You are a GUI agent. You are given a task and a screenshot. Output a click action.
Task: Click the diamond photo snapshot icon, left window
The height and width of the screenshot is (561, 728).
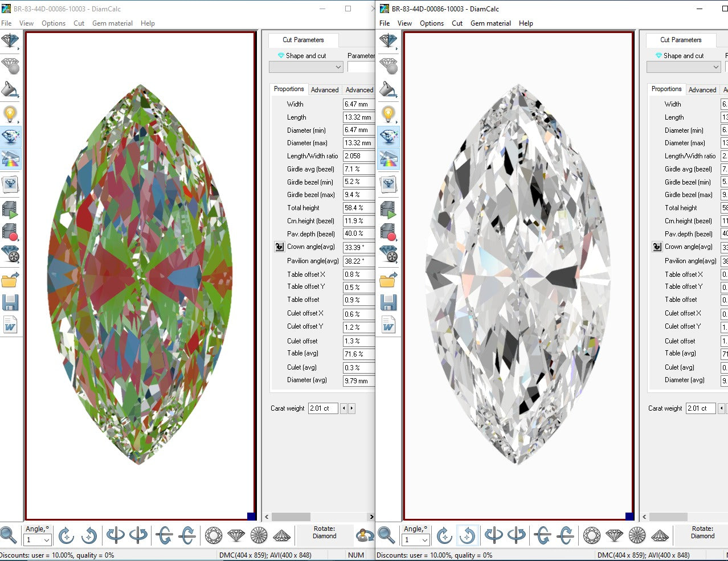pos(10,184)
